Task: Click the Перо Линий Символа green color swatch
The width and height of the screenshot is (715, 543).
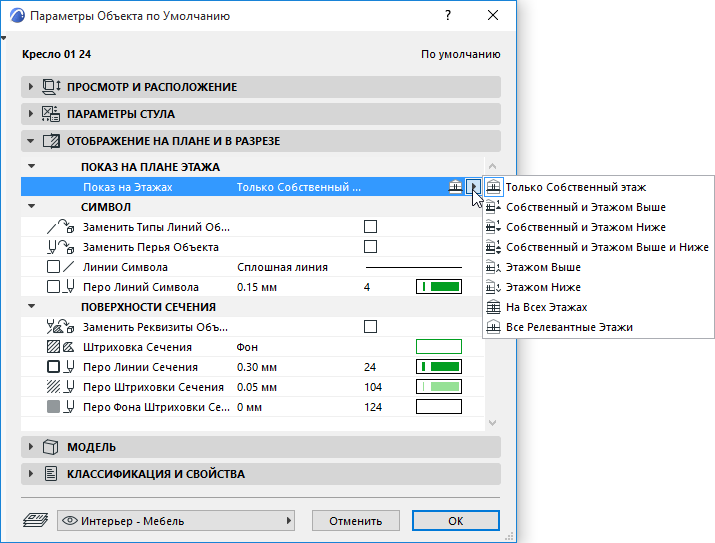Action: 439,287
